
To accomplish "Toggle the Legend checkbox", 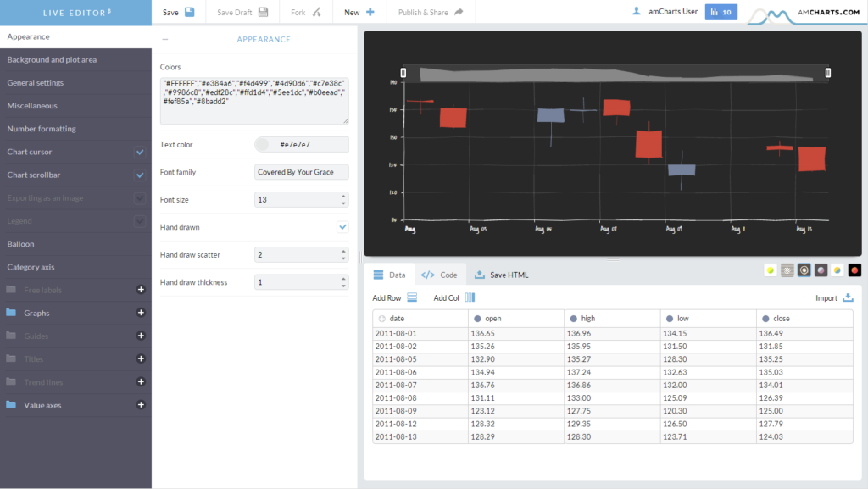I will pyautogui.click(x=140, y=220).
